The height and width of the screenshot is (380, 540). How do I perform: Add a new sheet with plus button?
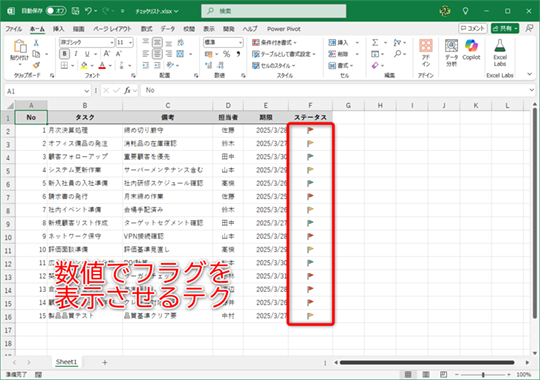pyautogui.click(x=105, y=362)
